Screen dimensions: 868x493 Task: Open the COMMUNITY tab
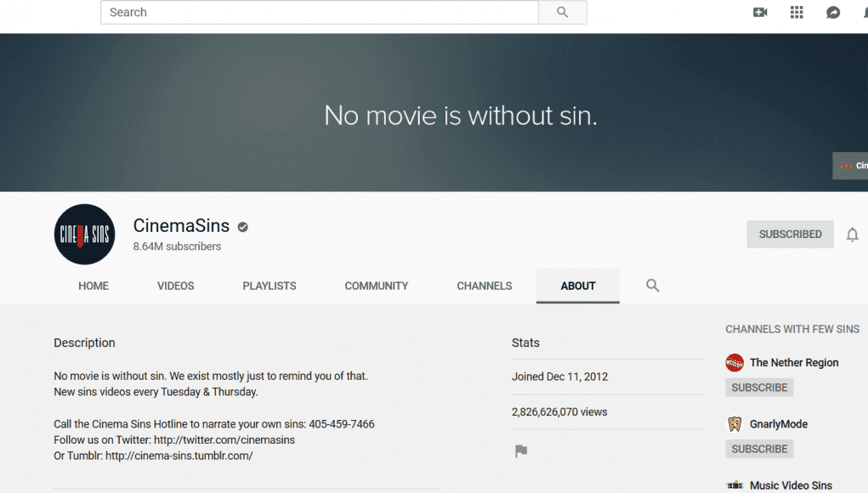click(x=377, y=286)
